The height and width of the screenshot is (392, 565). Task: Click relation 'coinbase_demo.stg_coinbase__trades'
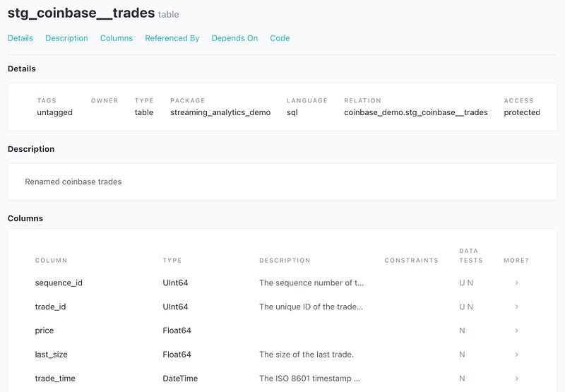[416, 112]
